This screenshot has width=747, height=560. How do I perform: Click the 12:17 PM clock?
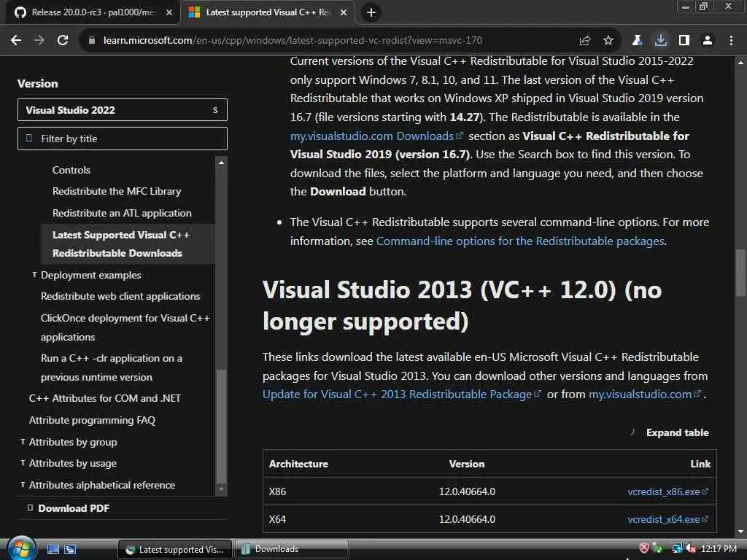pos(719,549)
